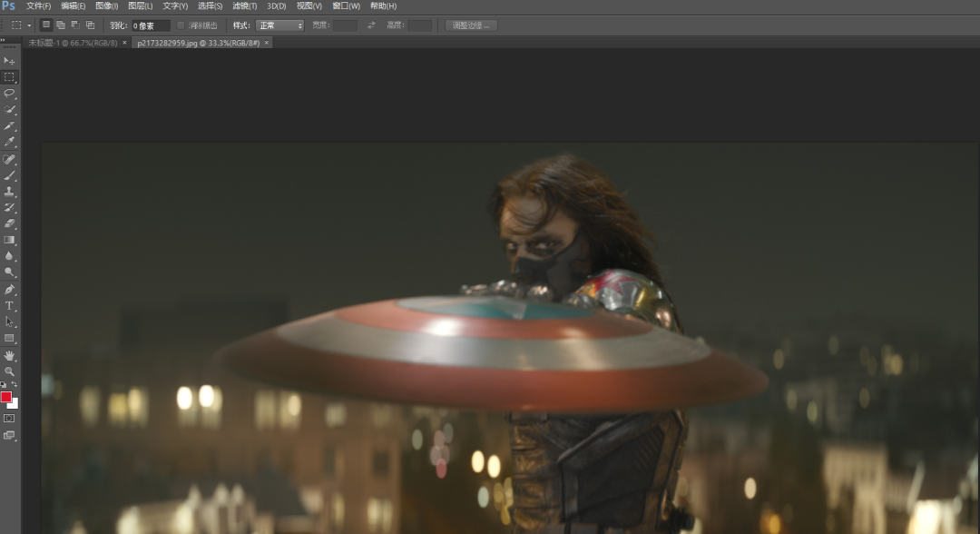This screenshot has width=980, height=534.
Task: Select the Clone Stamp tool
Action: tap(9, 192)
